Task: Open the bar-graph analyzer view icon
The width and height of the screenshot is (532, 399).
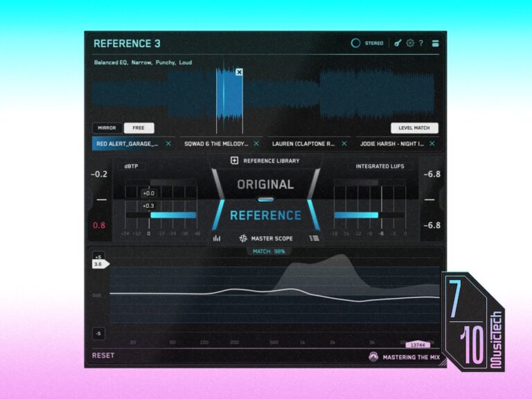Action: point(217,238)
